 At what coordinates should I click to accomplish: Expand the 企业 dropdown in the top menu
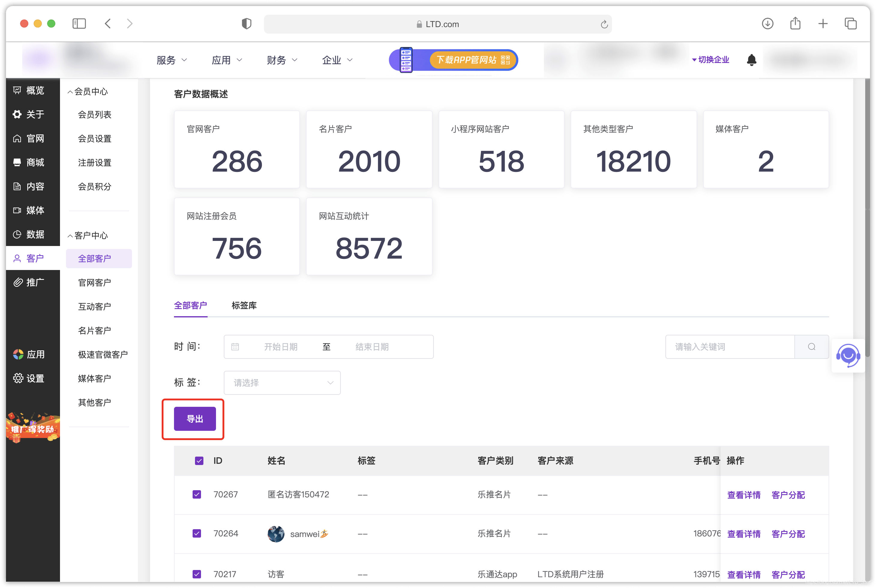336,60
